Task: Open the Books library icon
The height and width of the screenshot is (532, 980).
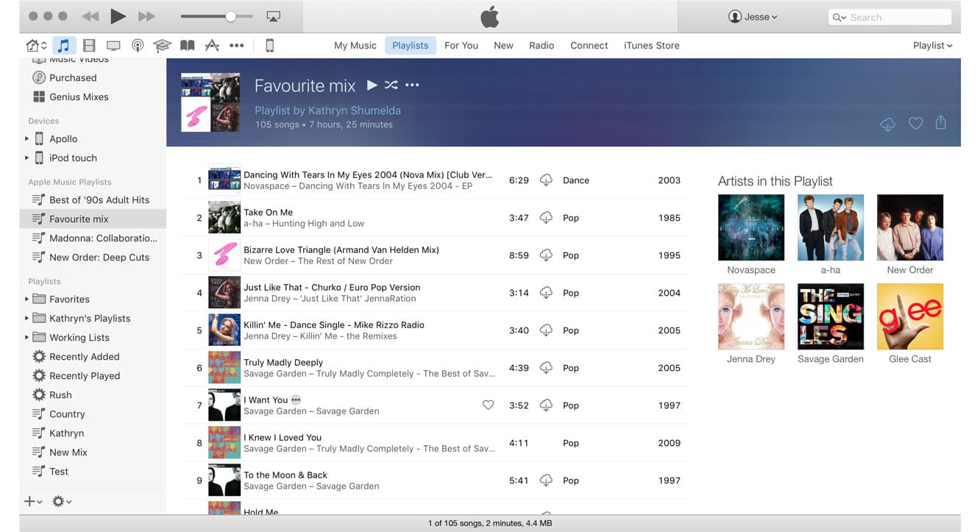Action: pyautogui.click(x=188, y=46)
